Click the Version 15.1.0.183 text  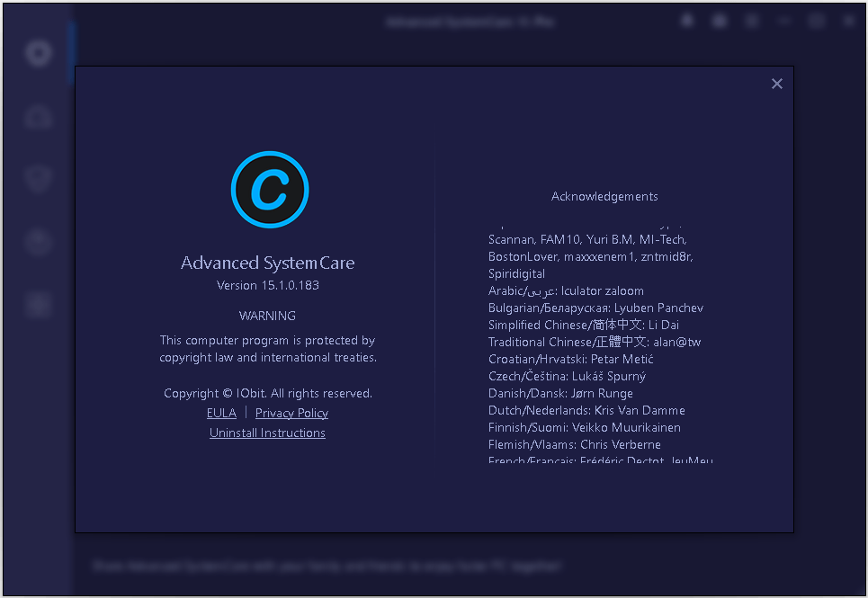268,285
